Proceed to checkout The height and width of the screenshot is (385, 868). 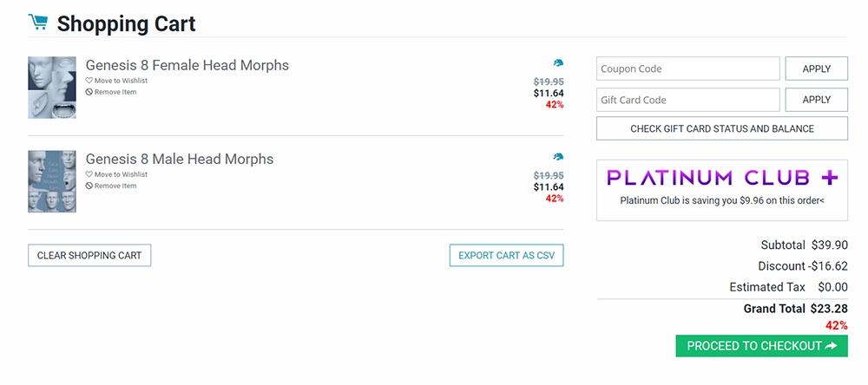(x=761, y=346)
